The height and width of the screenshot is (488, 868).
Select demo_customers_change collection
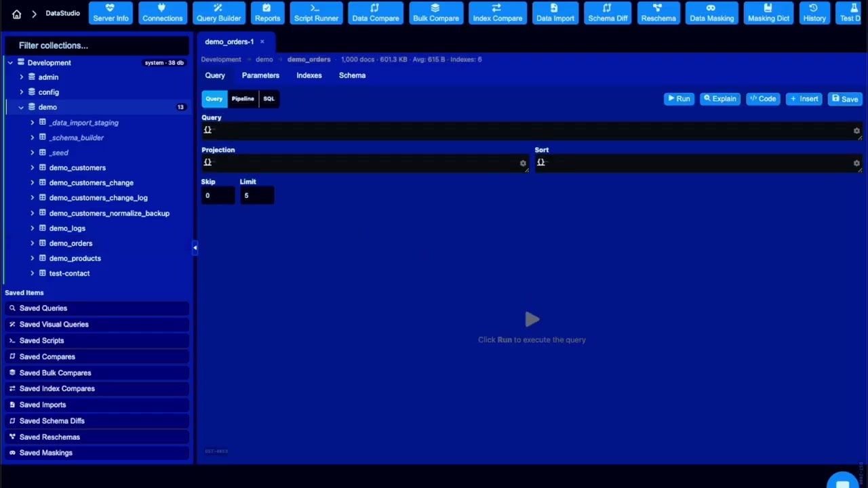[91, 183]
